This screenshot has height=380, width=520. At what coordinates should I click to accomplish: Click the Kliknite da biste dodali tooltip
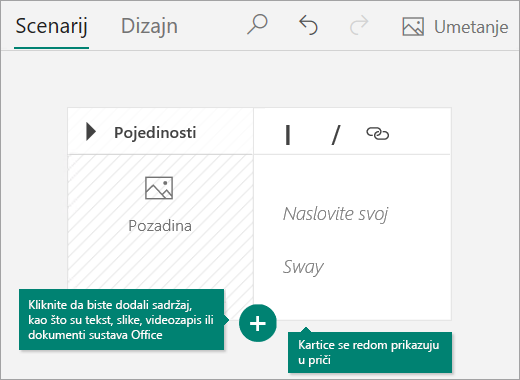[x=121, y=320]
